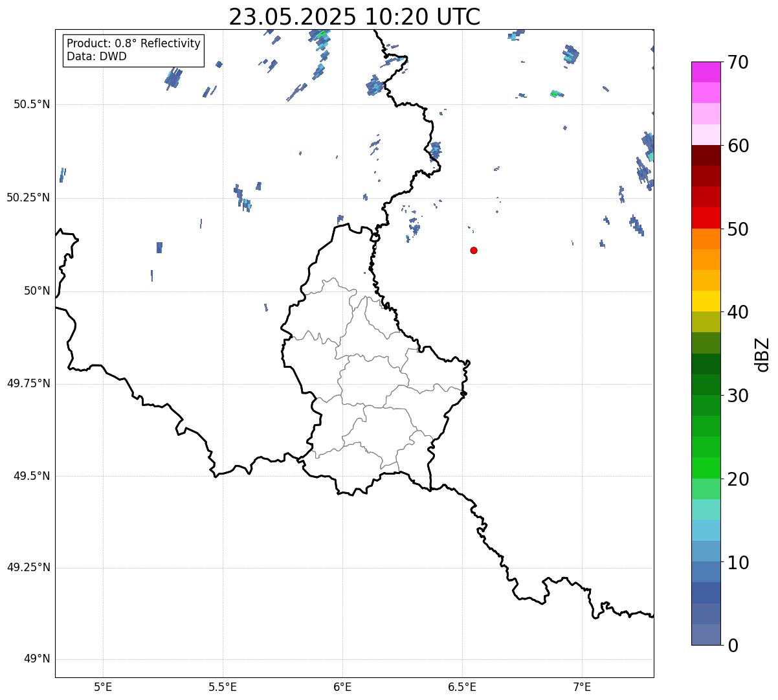Click the 10 colorbar tick label

(x=738, y=562)
